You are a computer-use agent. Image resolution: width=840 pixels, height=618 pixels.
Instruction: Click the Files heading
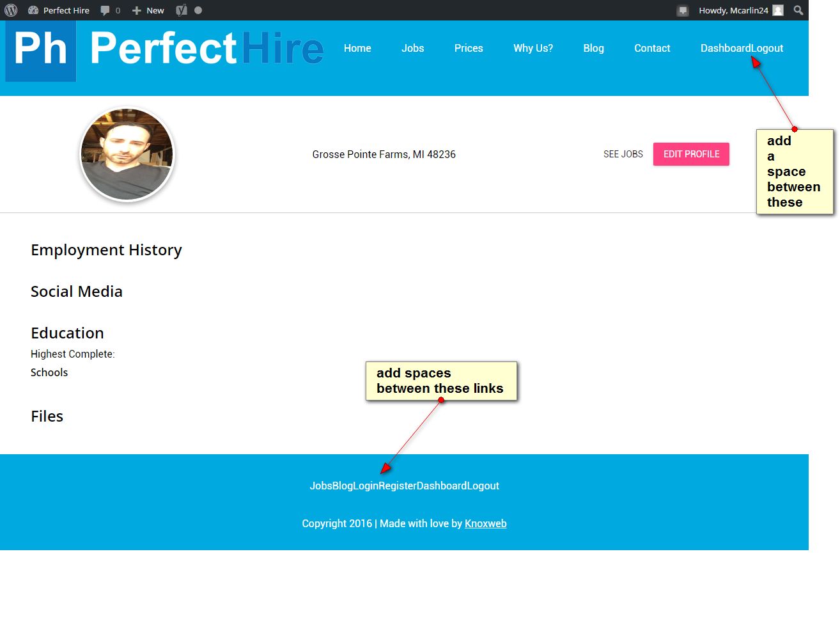point(47,416)
